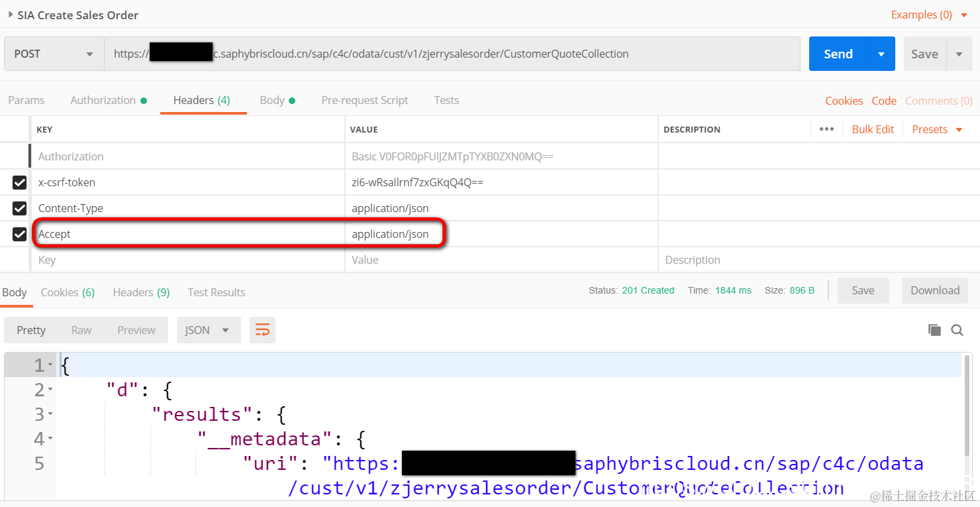
Task: Click the Accept key cell
Action: pos(188,234)
